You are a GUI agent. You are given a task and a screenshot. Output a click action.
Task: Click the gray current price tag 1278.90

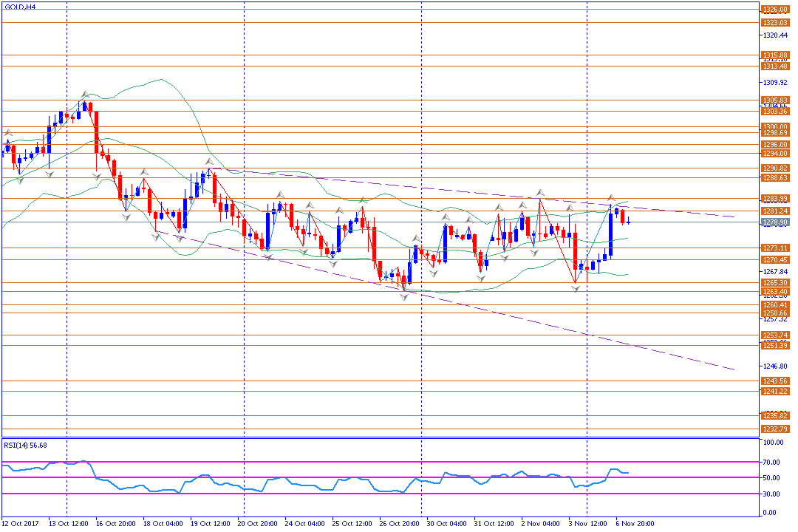tap(775, 222)
